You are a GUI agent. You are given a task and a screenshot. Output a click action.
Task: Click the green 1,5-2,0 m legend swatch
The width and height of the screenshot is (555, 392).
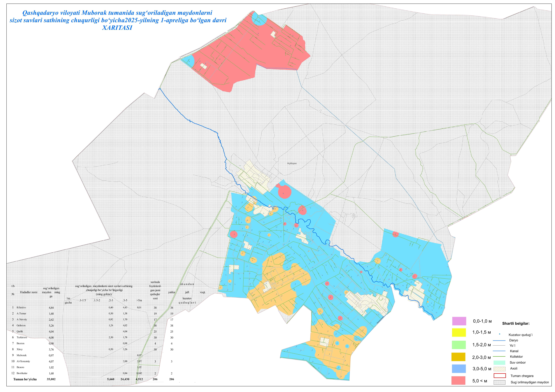pyautogui.click(x=459, y=345)
